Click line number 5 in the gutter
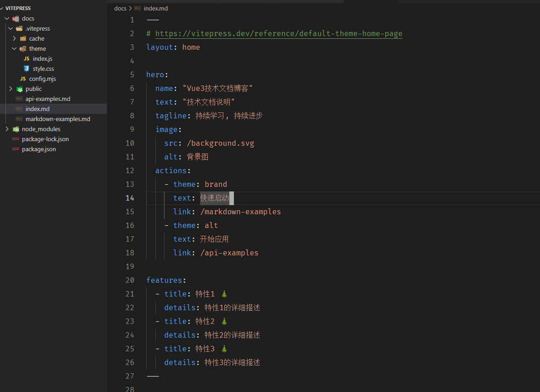The height and width of the screenshot is (392, 540). (x=132, y=75)
